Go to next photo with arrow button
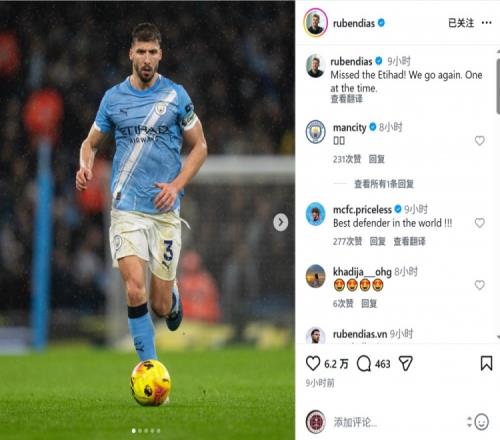The height and width of the screenshot is (440, 500). pos(281,222)
